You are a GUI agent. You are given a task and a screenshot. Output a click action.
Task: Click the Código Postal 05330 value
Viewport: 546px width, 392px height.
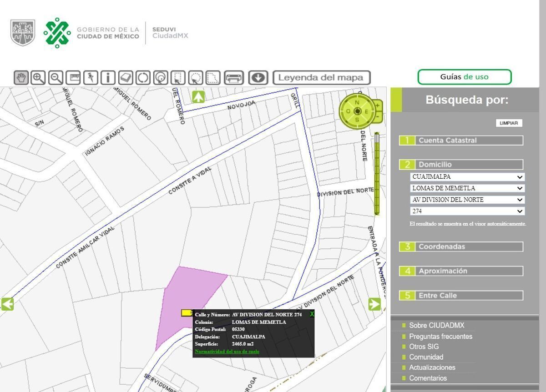pos(238,329)
